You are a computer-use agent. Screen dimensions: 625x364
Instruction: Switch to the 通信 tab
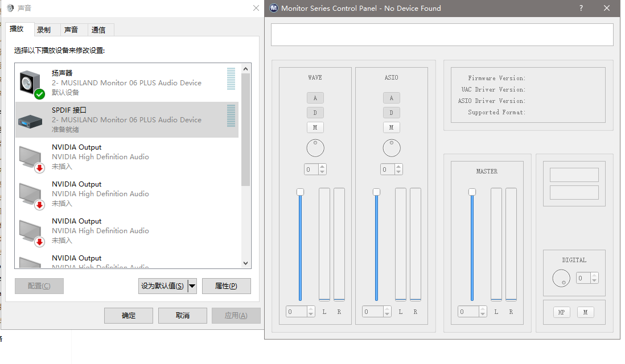[x=98, y=30]
